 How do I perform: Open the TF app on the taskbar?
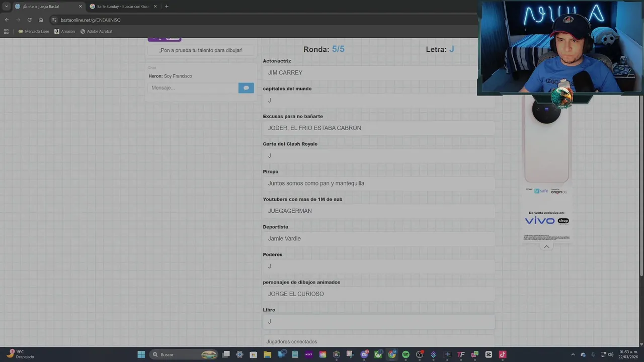tap(461, 354)
